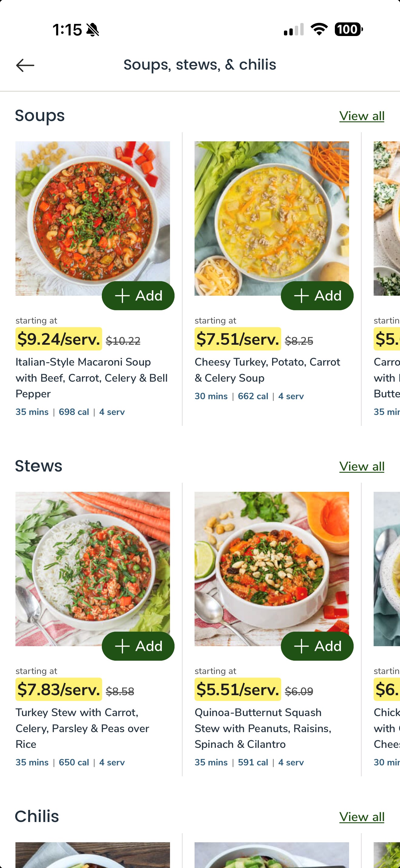Image resolution: width=400 pixels, height=868 pixels.
Task: Add Turkey Stew over Rice to order
Action: 138,646
